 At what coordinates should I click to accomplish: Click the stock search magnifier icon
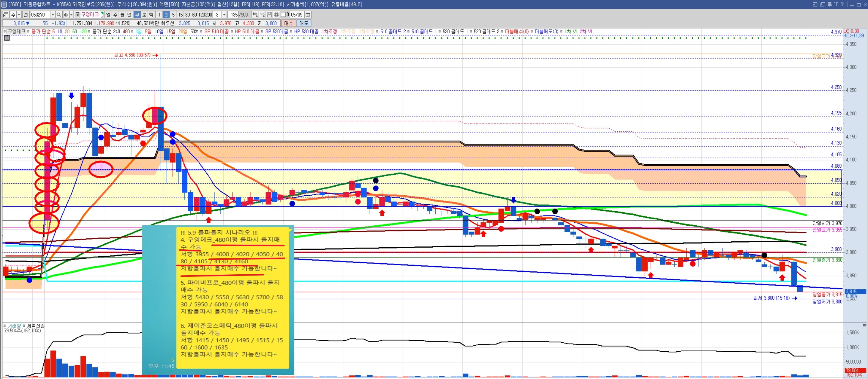59,15
